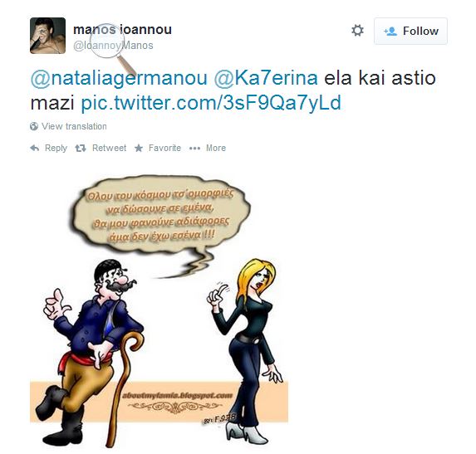This screenshot has height=454, width=476.
Task: Open the pic.twitter.com/3sF9Qa7yLd link
Action: click(x=211, y=103)
